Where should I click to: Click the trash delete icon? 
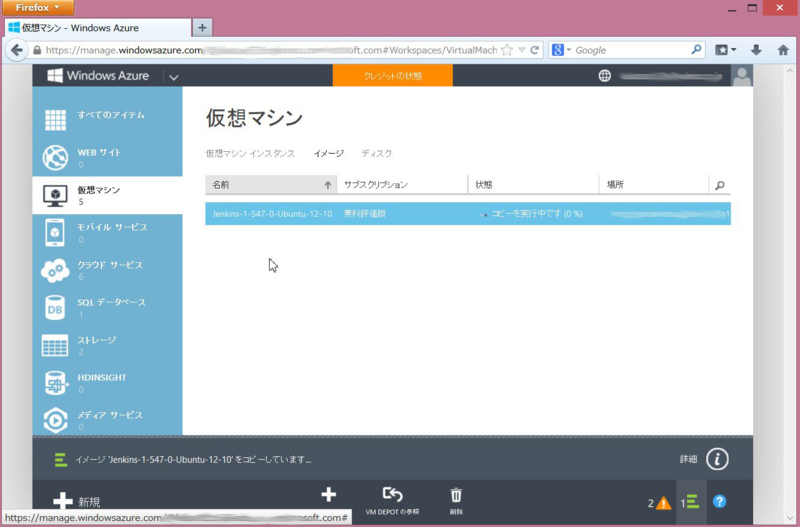[456, 495]
